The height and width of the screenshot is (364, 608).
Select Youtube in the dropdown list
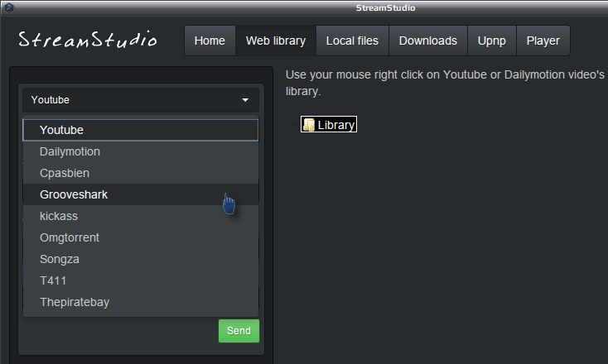point(141,130)
